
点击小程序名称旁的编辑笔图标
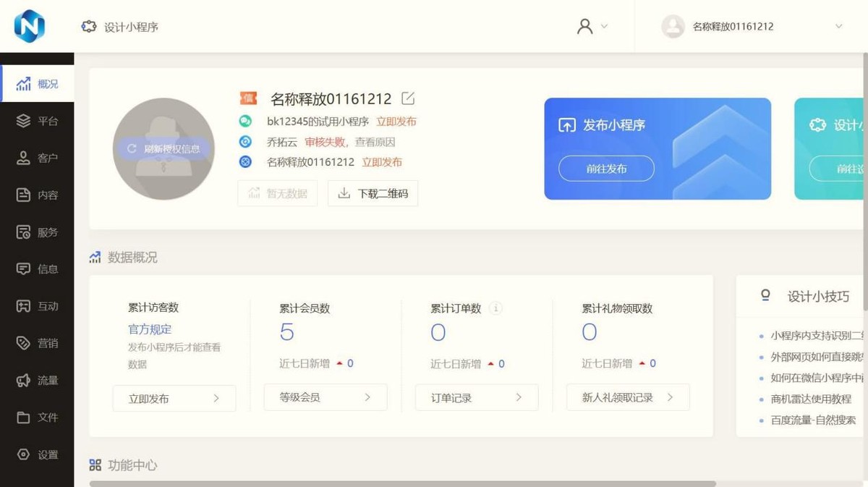coord(407,98)
